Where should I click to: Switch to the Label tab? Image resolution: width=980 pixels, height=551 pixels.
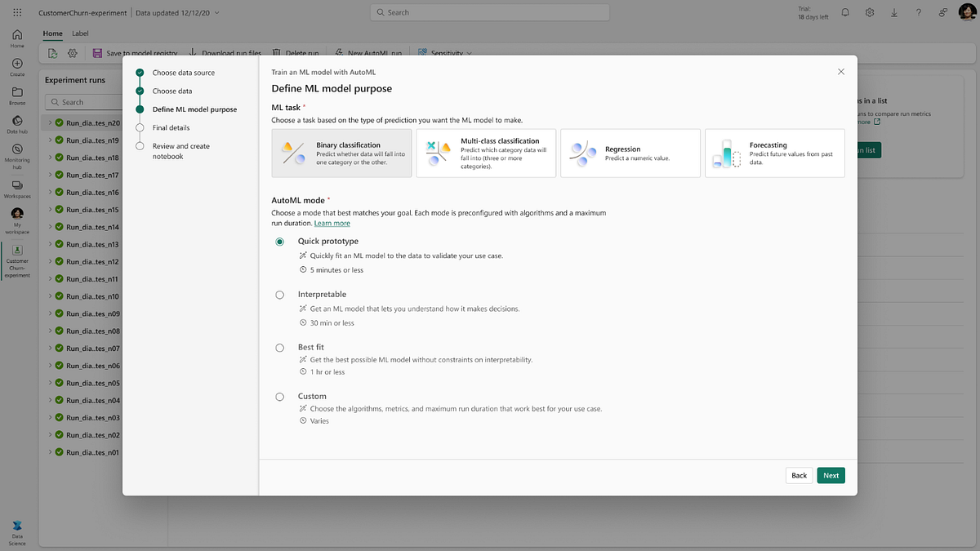click(x=80, y=33)
